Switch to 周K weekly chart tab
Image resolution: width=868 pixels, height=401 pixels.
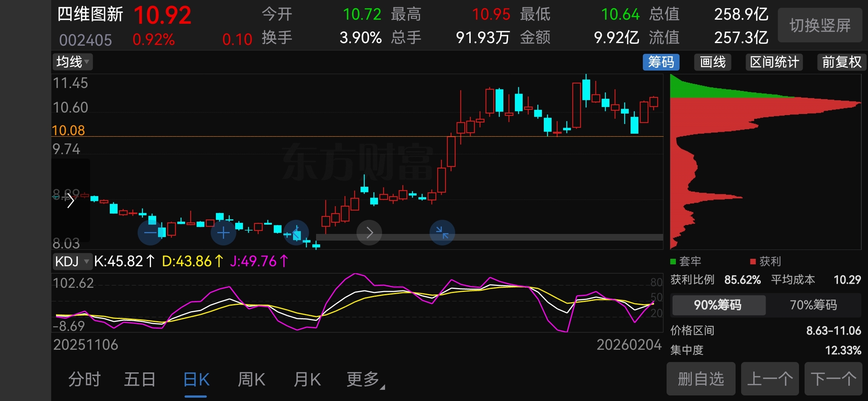(x=251, y=379)
